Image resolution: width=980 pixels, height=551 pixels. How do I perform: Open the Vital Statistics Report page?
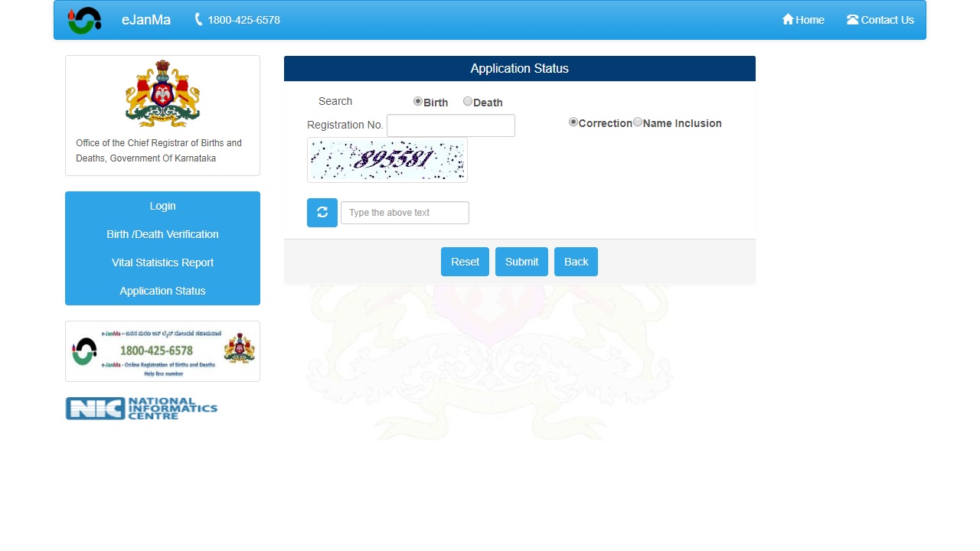tap(162, 262)
